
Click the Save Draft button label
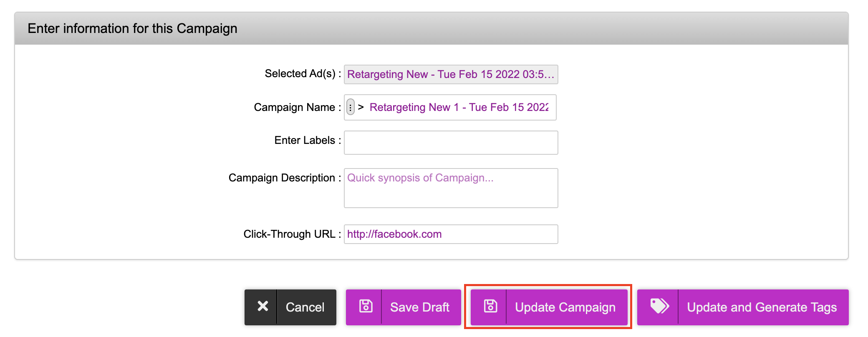[x=420, y=307]
